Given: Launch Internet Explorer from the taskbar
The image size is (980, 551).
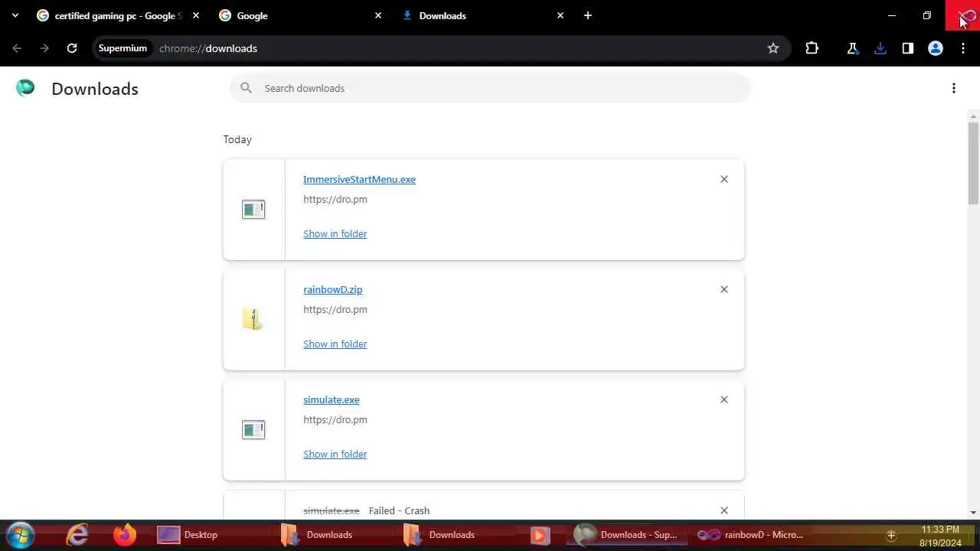Looking at the screenshot, I should click(77, 535).
